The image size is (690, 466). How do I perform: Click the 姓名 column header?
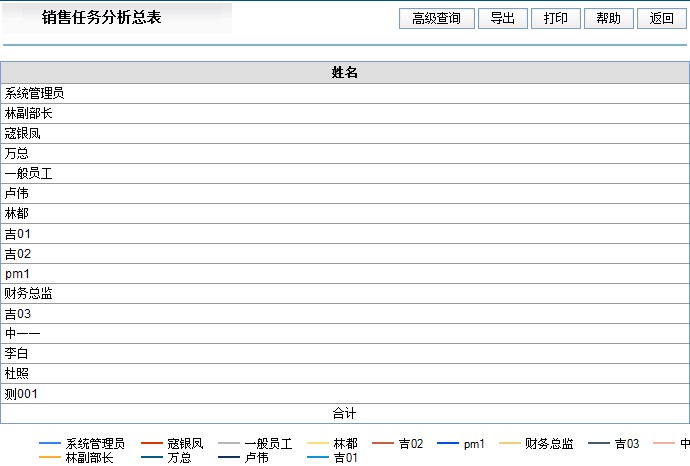(345, 73)
